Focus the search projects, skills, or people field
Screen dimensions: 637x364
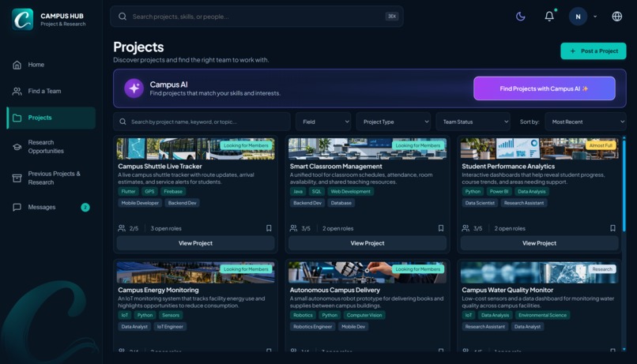257,17
